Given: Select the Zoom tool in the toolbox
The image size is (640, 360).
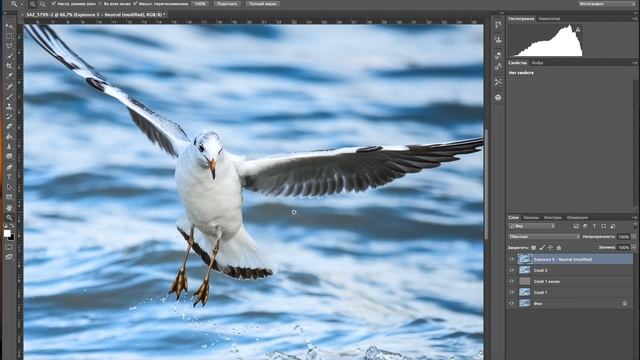Looking at the screenshot, I should coord(9,218).
